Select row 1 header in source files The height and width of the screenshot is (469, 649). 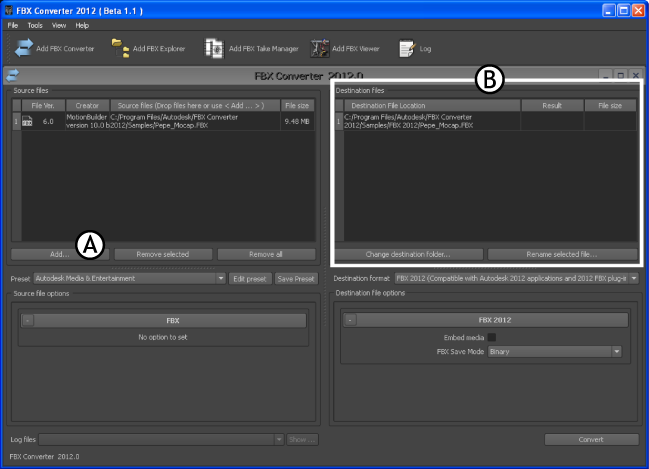pos(17,121)
